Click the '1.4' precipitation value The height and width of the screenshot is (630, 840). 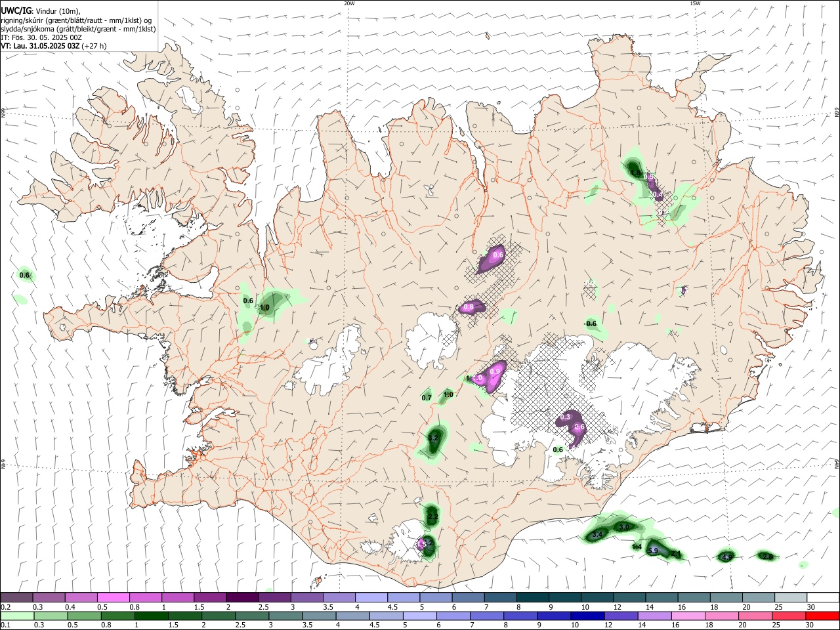click(637, 546)
